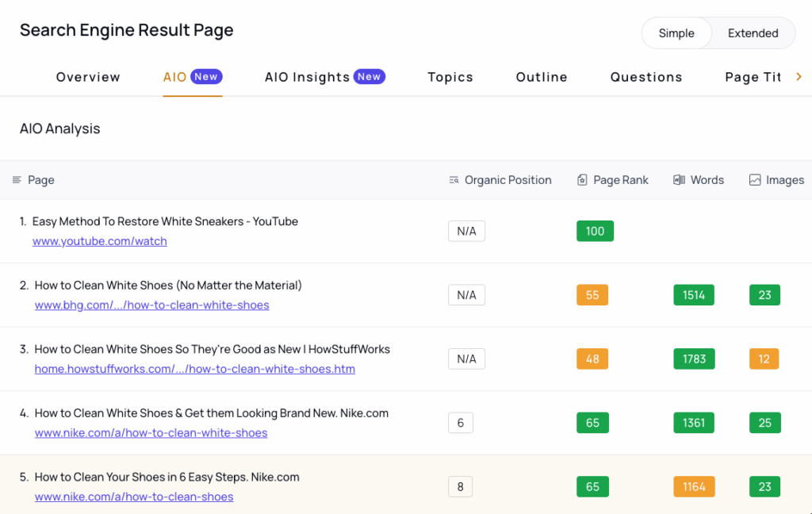812x514 pixels.
Task: Click the orange 48 Page Rank badge
Action: (592, 359)
